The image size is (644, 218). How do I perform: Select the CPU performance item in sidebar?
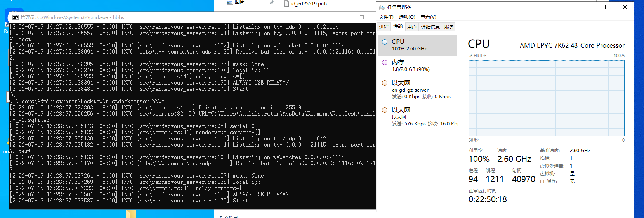click(x=417, y=45)
